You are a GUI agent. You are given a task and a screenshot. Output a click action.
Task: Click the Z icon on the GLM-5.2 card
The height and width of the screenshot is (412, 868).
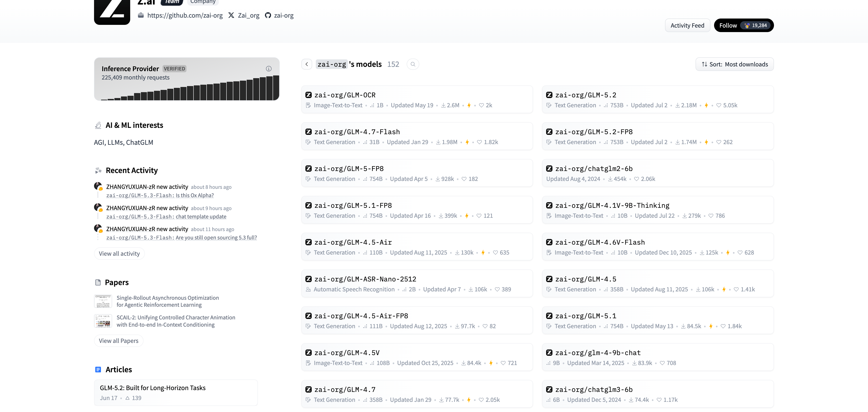(x=549, y=95)
